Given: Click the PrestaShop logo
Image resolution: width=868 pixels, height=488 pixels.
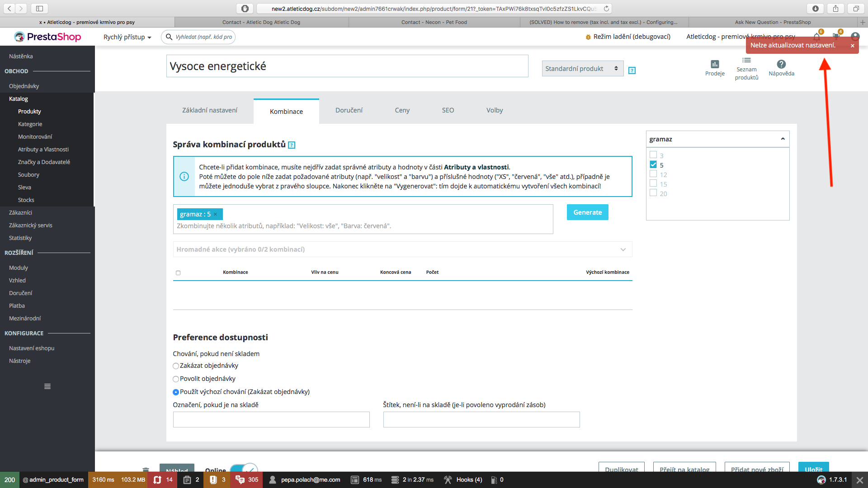Looking at the screenshot, I should (x=47, y=37).
